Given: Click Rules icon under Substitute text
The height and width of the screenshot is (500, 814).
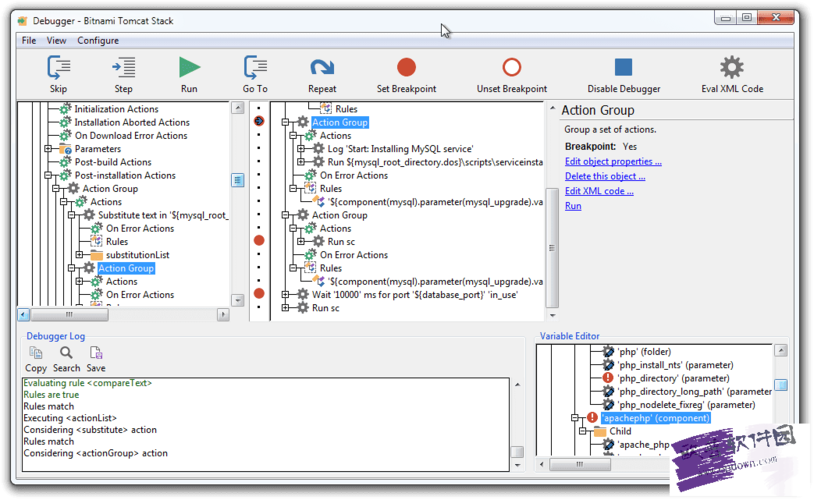Looking at the screenshot, I should click(x=97, y=241).
